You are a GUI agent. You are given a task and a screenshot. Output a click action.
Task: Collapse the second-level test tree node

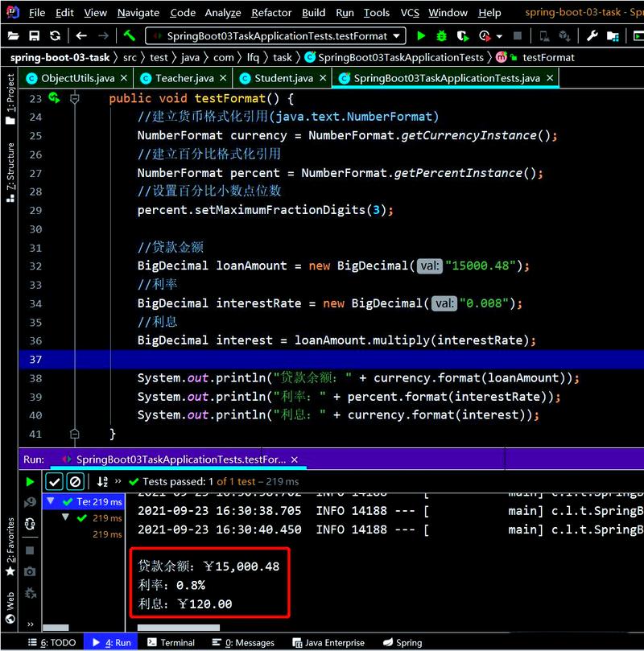click(x=65, y=517)
